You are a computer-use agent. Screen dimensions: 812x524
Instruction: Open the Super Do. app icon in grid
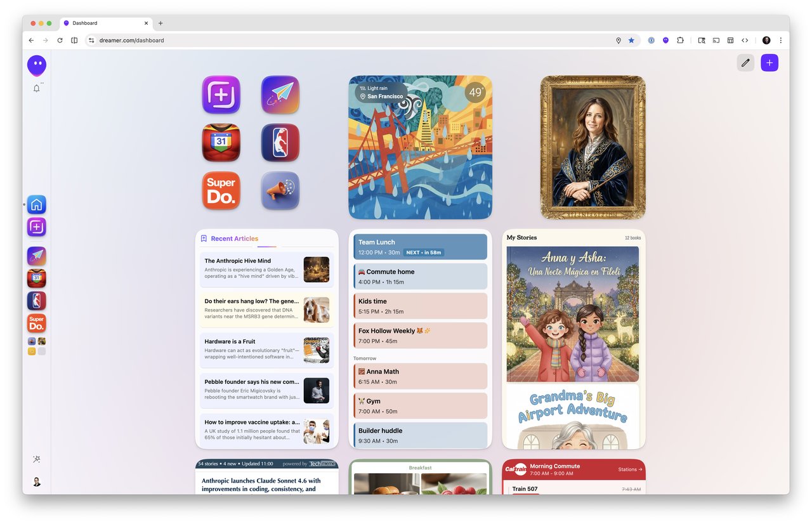tap(221, 190)
